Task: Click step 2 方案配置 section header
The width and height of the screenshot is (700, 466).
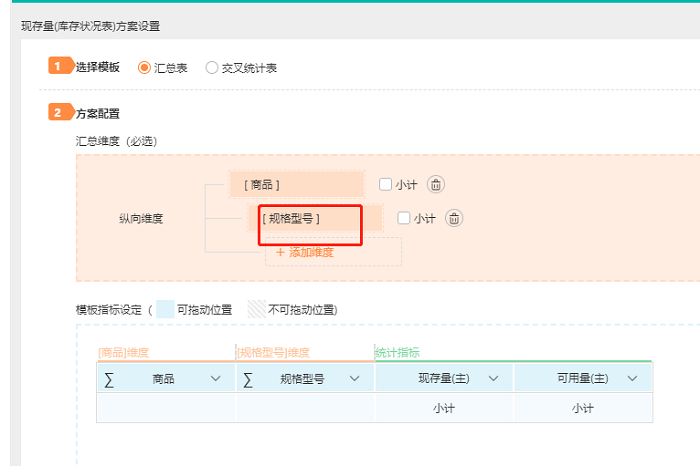Action: click(x=98, y=114)
